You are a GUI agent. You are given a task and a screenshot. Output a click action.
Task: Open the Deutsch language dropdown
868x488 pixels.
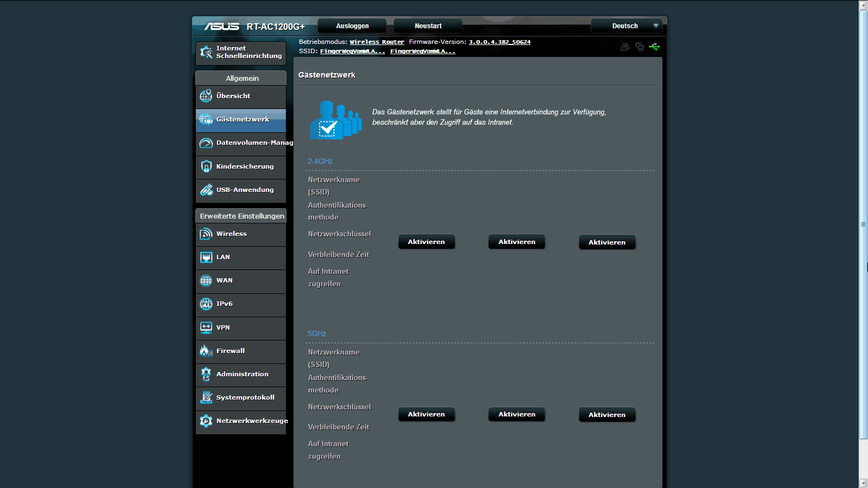tap(626, 26)
